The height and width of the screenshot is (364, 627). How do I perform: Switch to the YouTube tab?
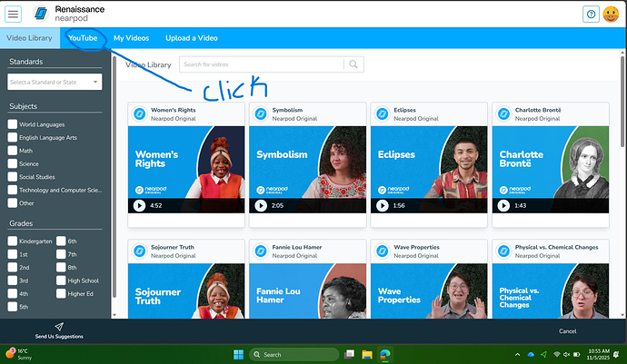[x=83, y=38]
